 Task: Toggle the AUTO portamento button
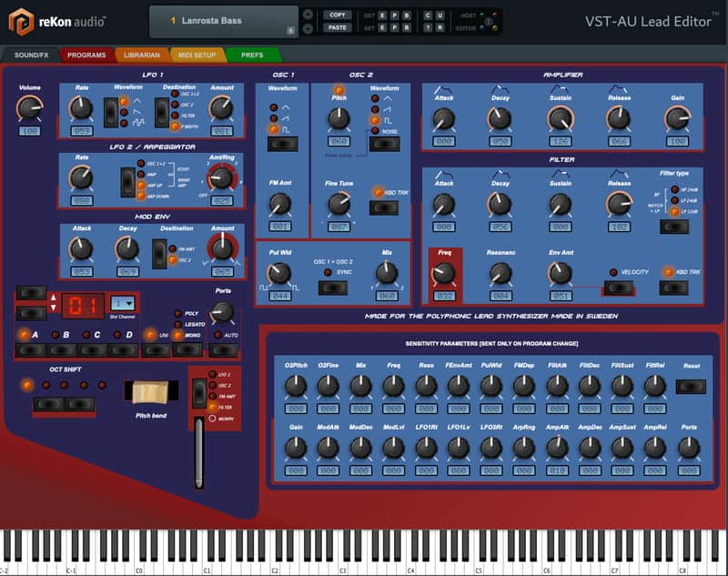coord(223,350)
